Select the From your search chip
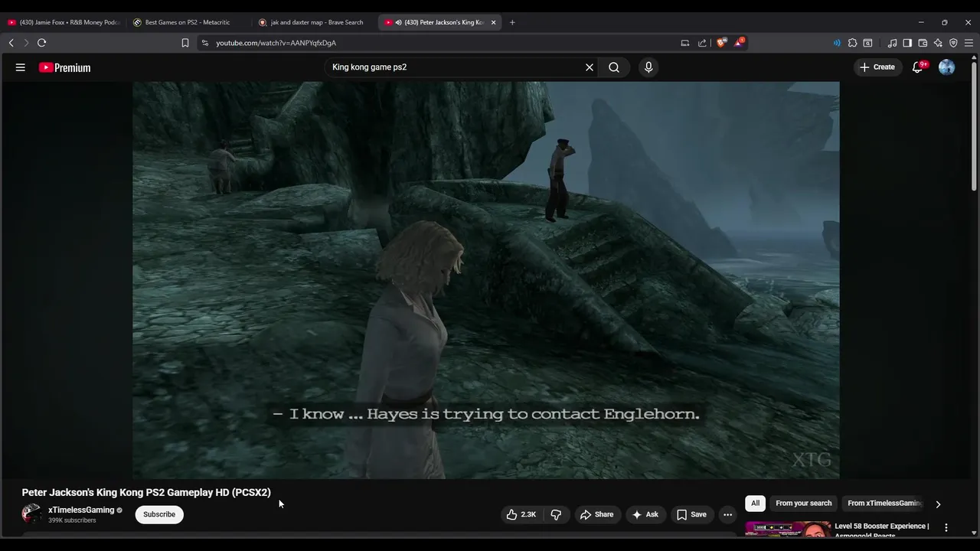The image size is (980, 551). (803, 504)
